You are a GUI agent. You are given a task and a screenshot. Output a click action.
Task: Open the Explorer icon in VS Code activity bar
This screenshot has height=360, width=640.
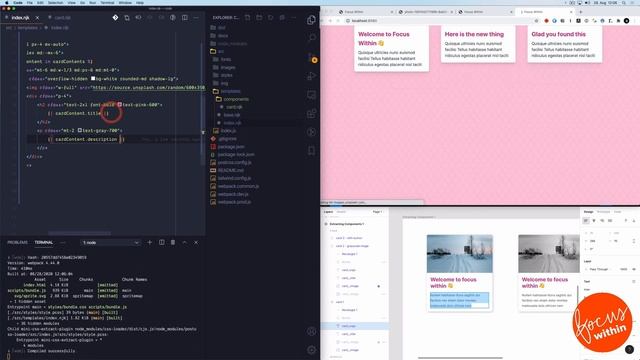click(311, 20)
